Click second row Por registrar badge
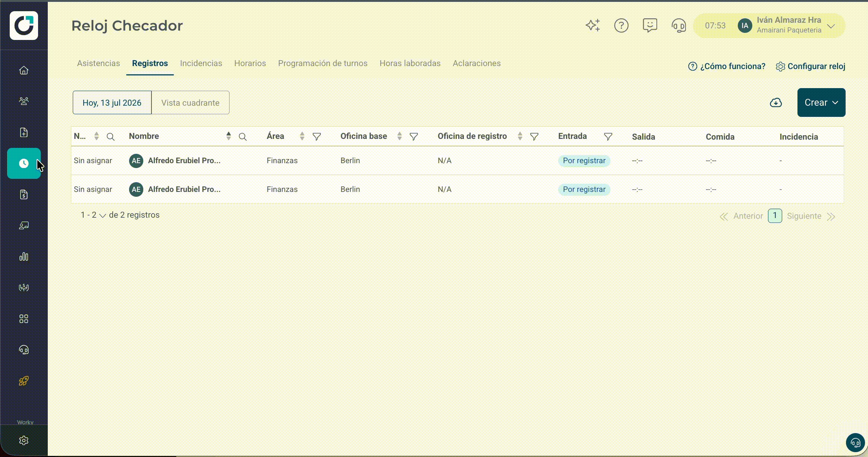This screenshot has width=868, height=457. click(584, 189)
